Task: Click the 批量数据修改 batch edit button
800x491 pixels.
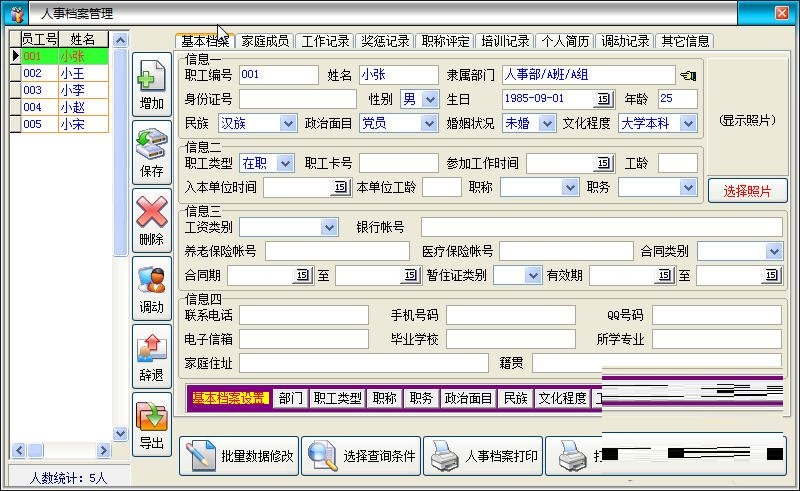Action: [239, 456]
